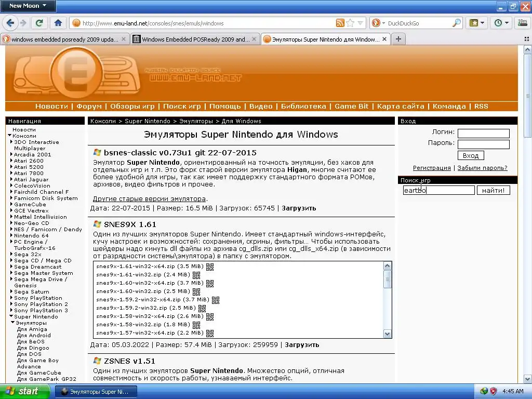The width and height of the screenshot is (532, 399).
Task: Open QR code for snes9x-1.61-win32.zip
Action: pos(196,275)
